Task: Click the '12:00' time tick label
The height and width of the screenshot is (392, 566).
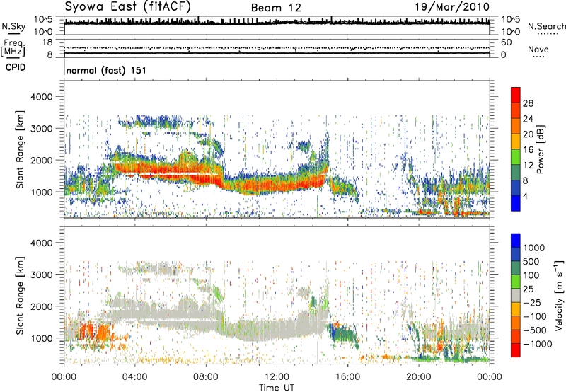Action: point(277,377)
